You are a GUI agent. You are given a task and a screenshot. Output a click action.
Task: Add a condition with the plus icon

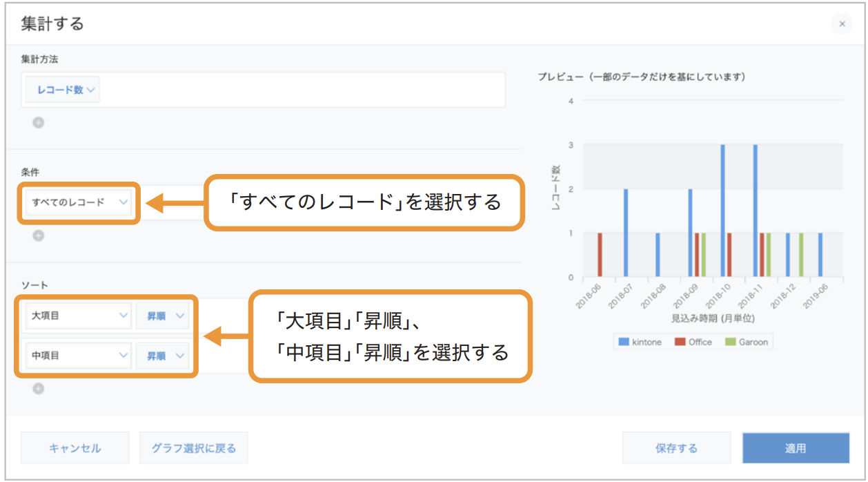pyautogui.click(x=39, y=235)
